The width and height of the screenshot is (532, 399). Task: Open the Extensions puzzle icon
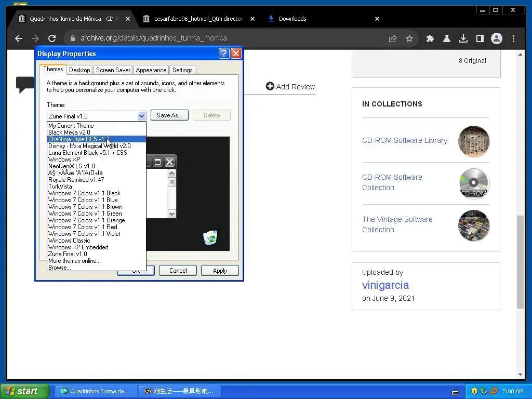430,38
